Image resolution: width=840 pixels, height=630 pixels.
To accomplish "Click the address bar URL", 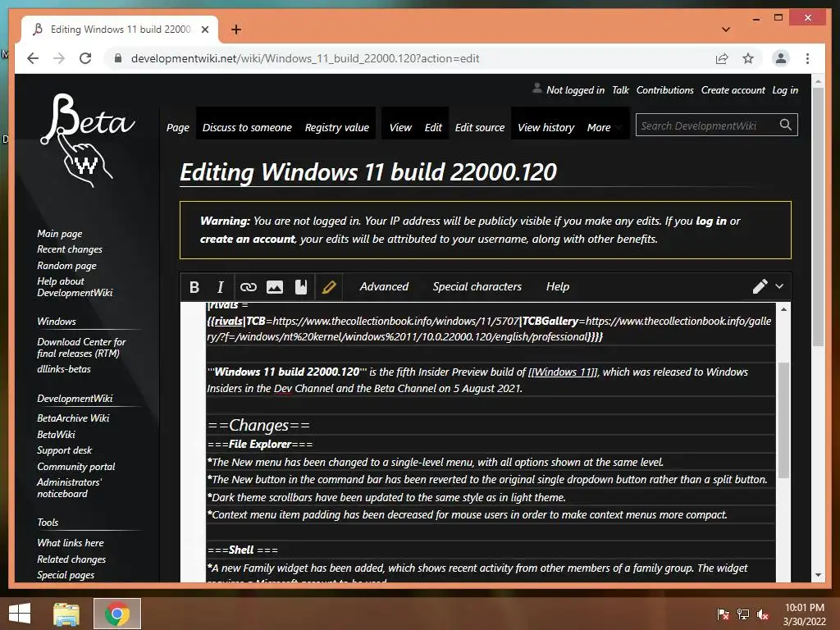I will pyautogui.click(x=305, y=58).
